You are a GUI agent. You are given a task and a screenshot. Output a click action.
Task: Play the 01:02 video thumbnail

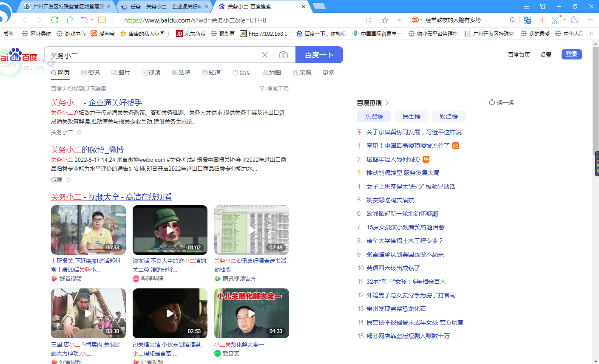pos(170,230)
